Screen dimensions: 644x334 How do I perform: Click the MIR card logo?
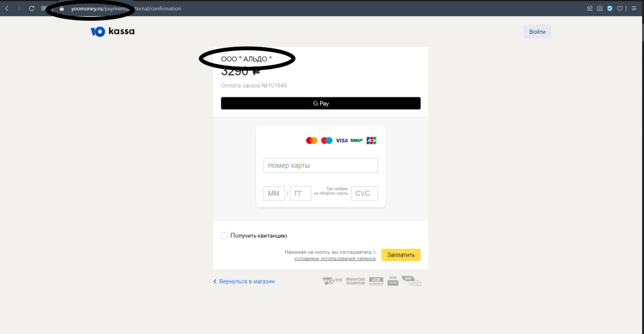[x=357, y=140]
